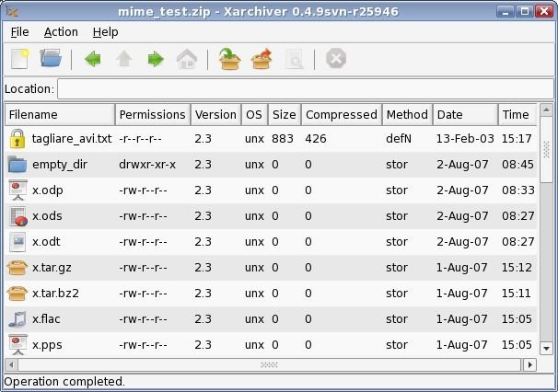The image size is (558, 392).
Task: Click the New archive toolbar icon
Action: (19, 59)
